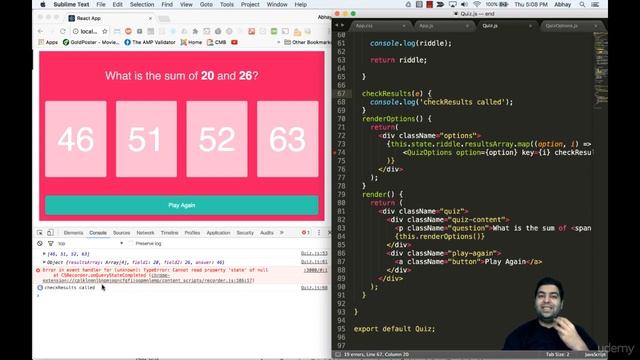The height and width of the screenshot is (360, 640).
Task: Open the YouTube bookmark icon
Action: coord(234,42)
